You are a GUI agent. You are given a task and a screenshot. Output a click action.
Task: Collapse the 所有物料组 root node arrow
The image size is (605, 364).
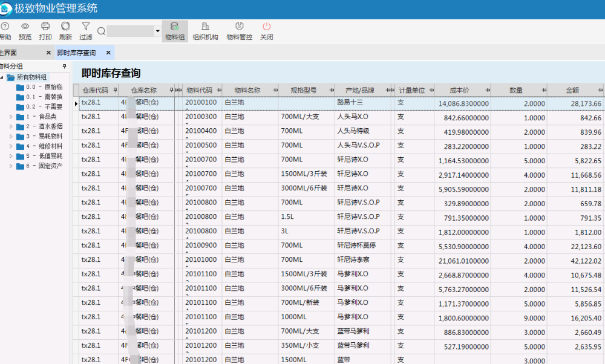(2, 77)
